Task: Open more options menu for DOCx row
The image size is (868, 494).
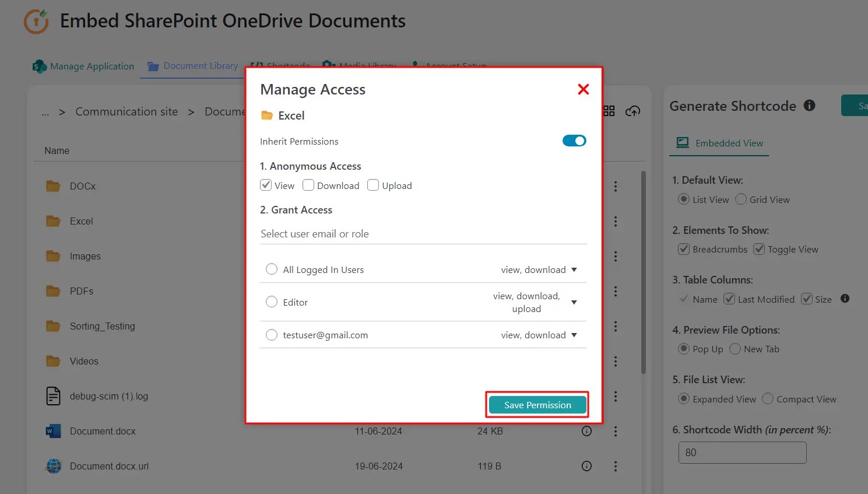Action: pos(616,186)
